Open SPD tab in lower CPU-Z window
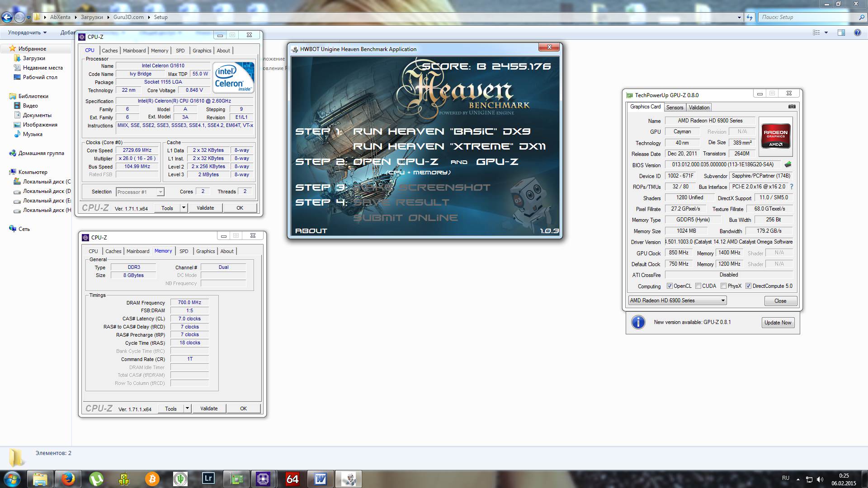 pos(184,251)
